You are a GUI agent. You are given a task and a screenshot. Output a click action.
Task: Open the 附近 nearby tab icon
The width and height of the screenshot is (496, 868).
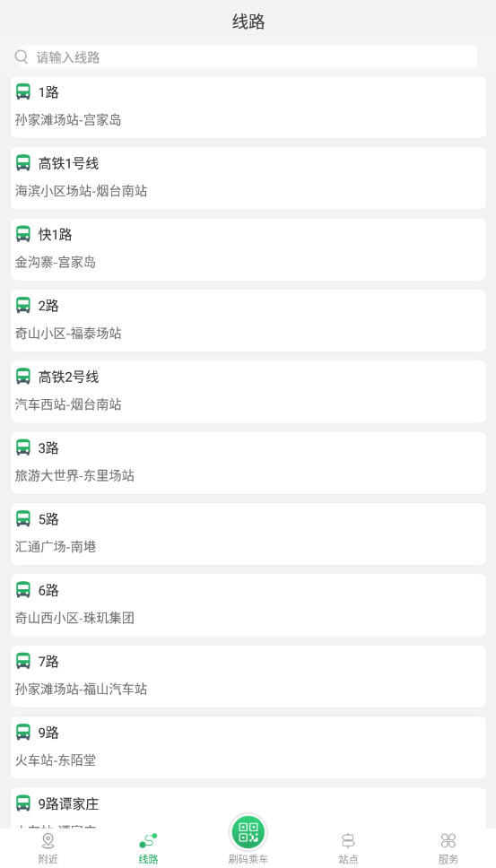click(x=48, y=841)
